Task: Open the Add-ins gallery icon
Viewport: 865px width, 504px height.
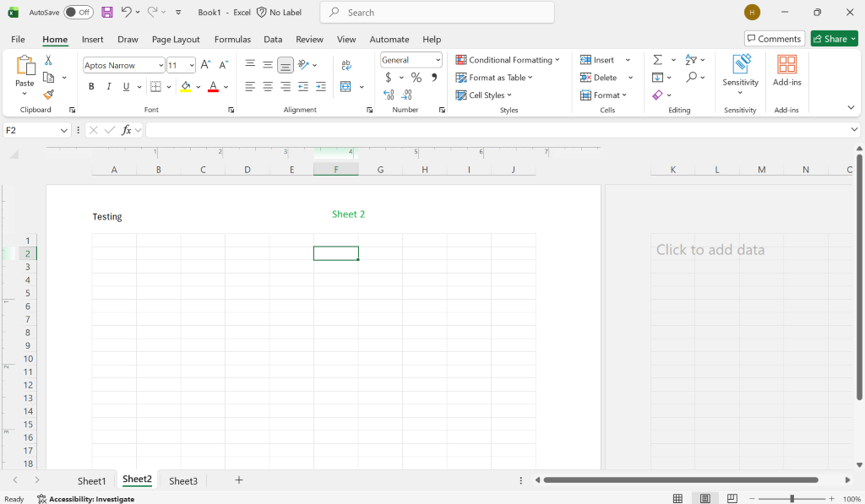Action: [786, 71]
